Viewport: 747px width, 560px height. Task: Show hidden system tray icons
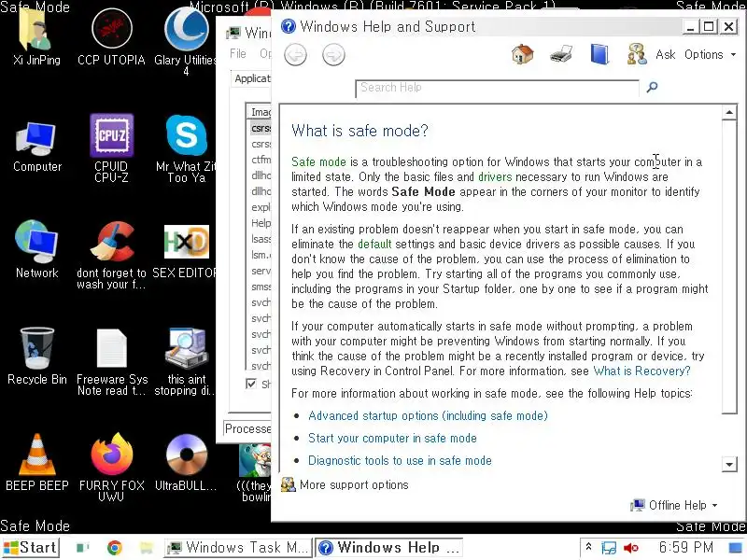pos(589,547)
